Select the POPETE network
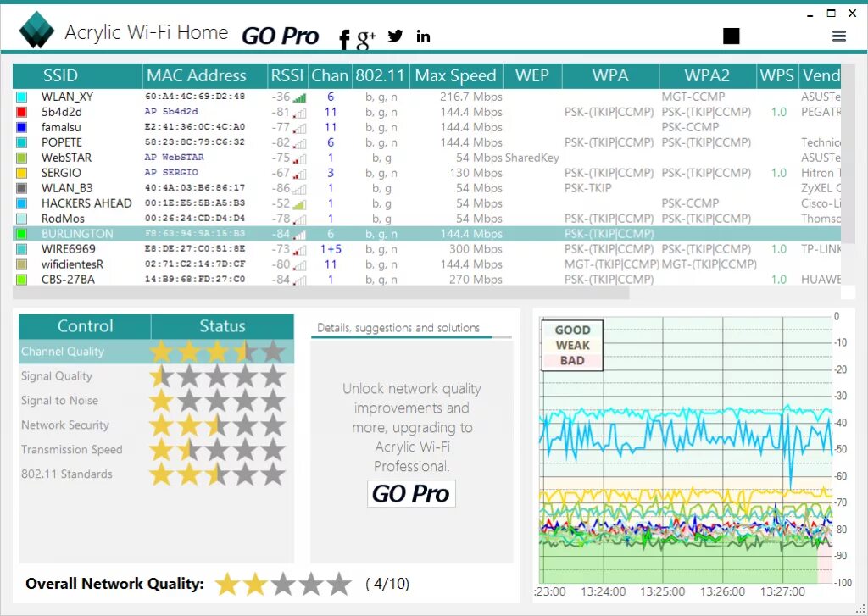The height and width of the screenshot is (616, 868). click(427, 142)
